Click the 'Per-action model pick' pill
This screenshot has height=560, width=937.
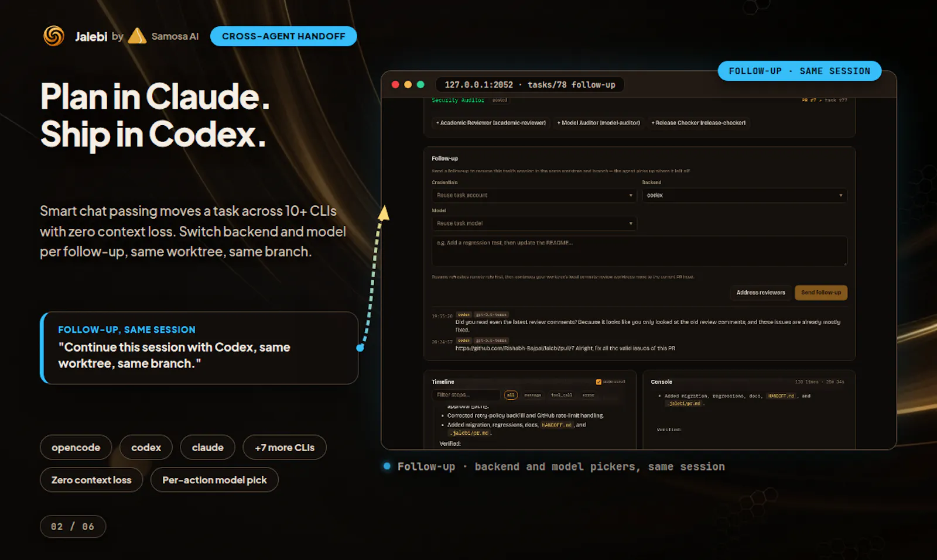[x=214, y=480]
